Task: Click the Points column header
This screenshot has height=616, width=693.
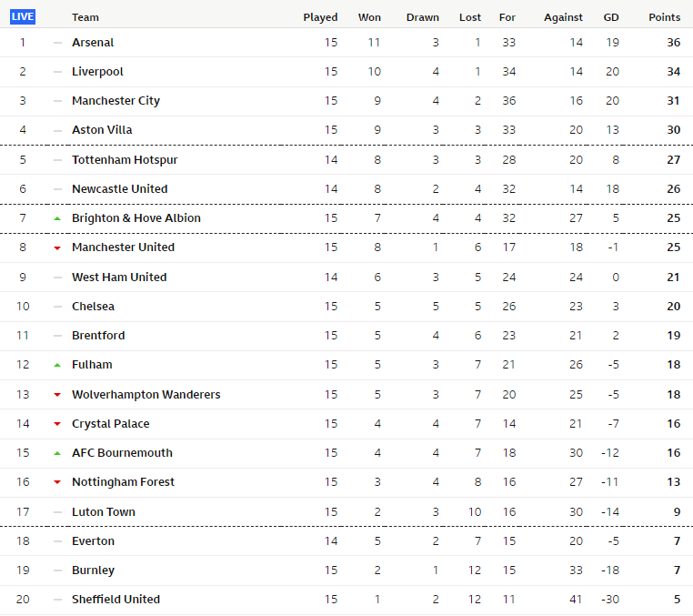Action: [x=664, y=17]
